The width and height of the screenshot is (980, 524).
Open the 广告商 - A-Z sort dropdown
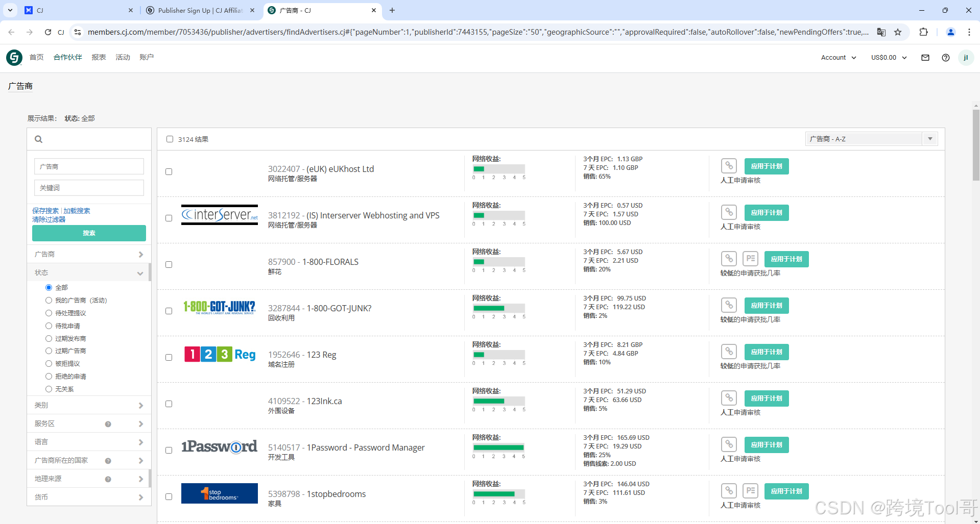pyautogui.click(x=871, y=139)
